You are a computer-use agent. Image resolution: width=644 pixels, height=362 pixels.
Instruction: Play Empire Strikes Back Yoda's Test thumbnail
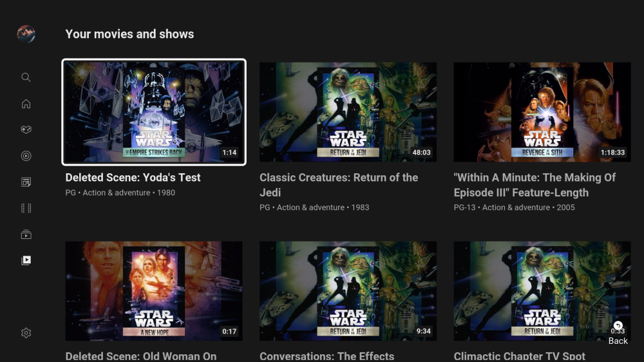(154, 112)
